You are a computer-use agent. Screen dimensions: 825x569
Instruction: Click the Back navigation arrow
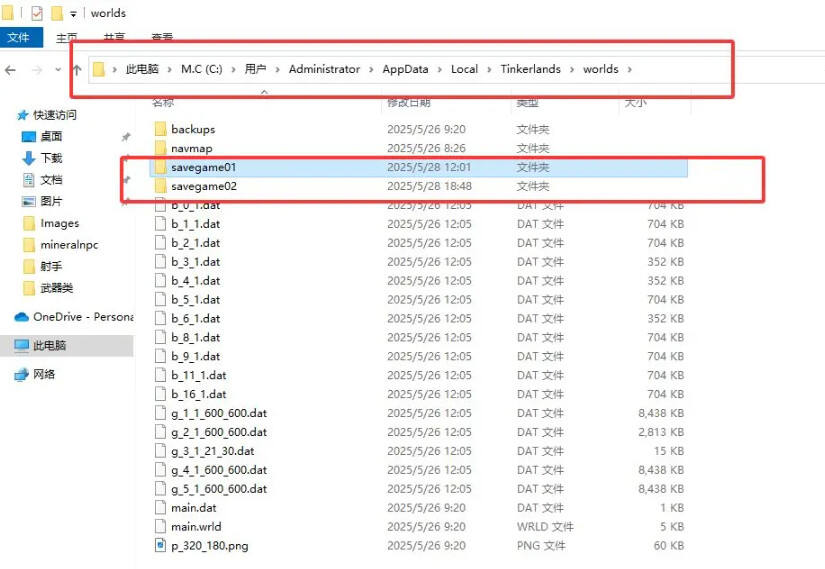(11, 70)
